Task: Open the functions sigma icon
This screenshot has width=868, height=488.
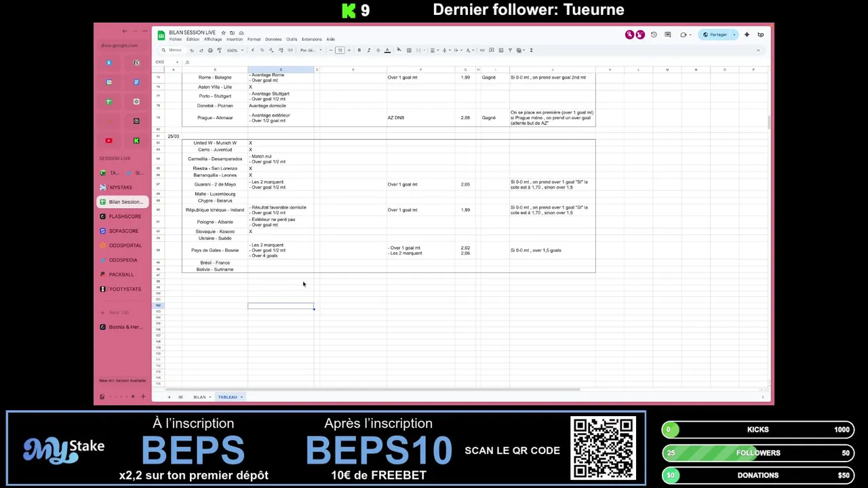Action: click(x=531, y=50)
